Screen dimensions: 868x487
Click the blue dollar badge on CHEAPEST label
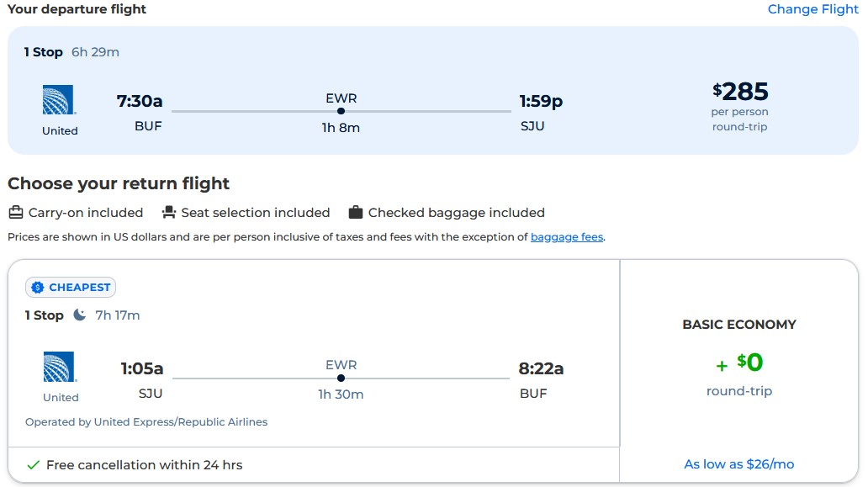click(x=37, y=287)
